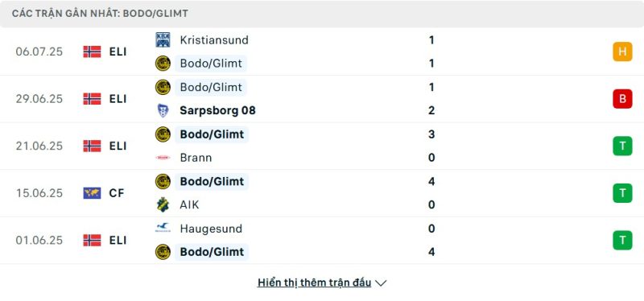Image resolution: width=644 pixels, height=301 pixels.
Task: Click the AIK club crest icon
Action: point(163,204)
